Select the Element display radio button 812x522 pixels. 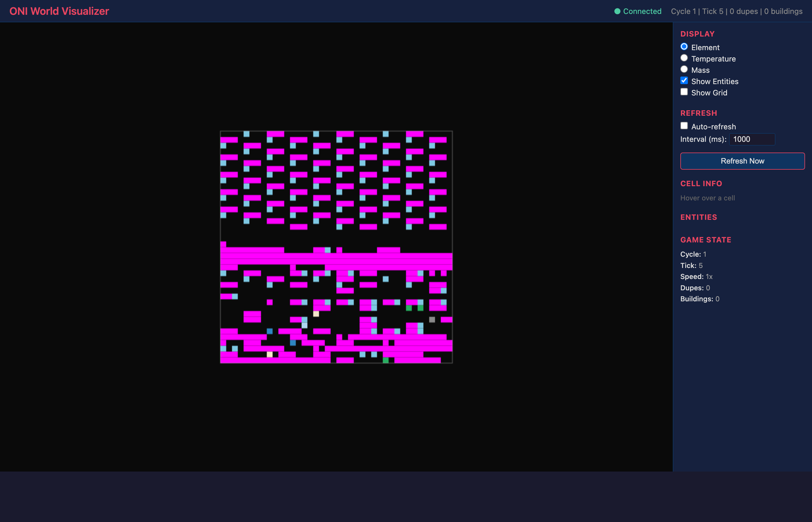coord(684,47)
